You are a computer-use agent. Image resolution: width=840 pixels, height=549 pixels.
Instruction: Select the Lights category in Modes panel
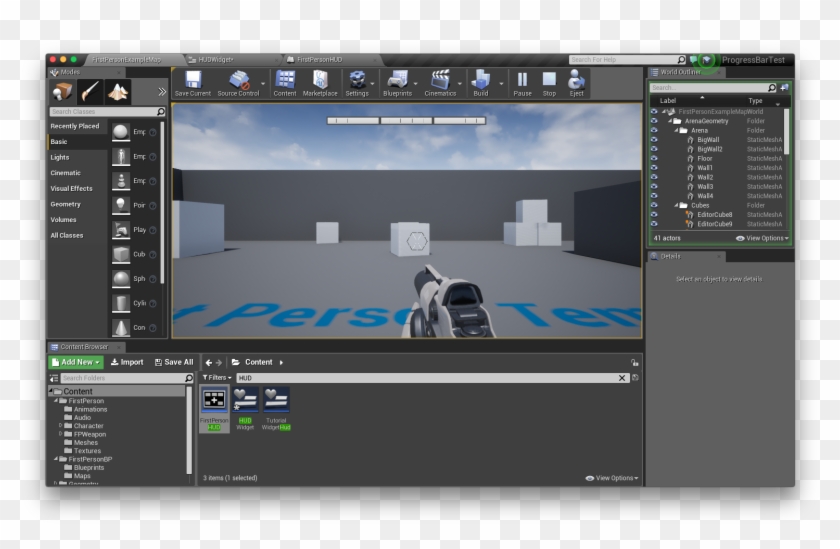(x=60, y=157)
